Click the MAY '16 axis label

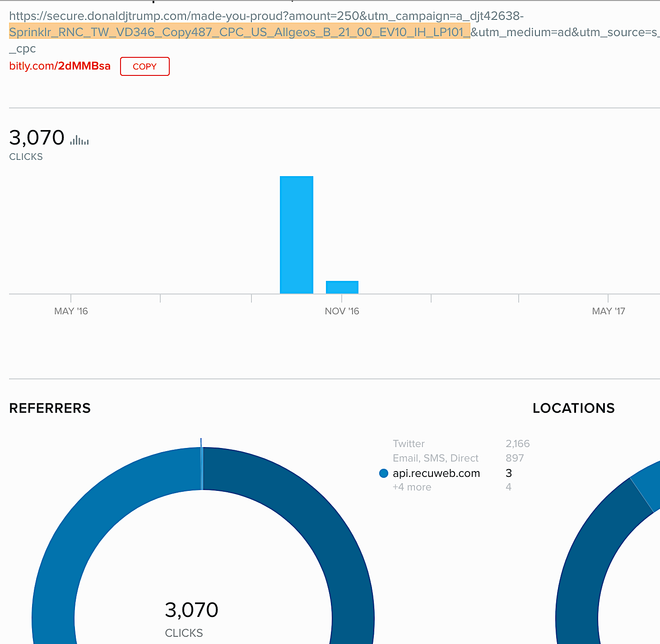point(71,311)
